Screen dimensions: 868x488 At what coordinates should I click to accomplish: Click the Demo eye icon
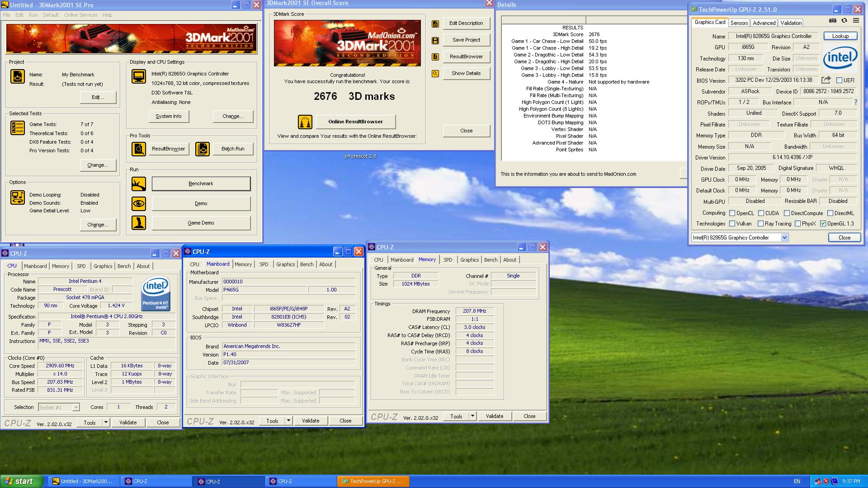pos(139,203)
